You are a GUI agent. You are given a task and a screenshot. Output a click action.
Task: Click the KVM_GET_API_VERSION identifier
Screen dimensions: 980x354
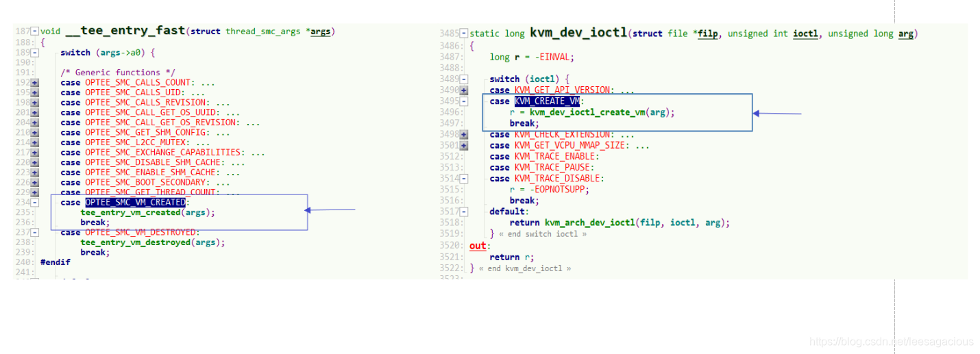tap(562, 90)
